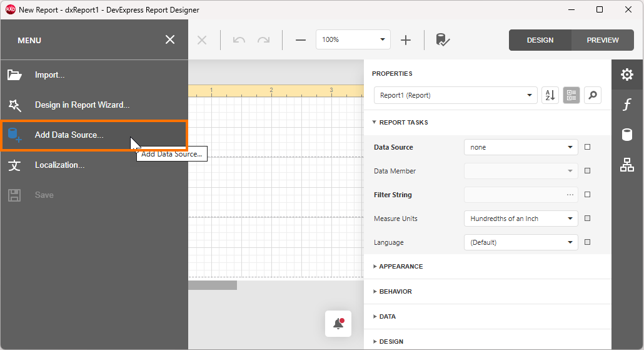Switch to PREVIEW tab

pos(603,40)
